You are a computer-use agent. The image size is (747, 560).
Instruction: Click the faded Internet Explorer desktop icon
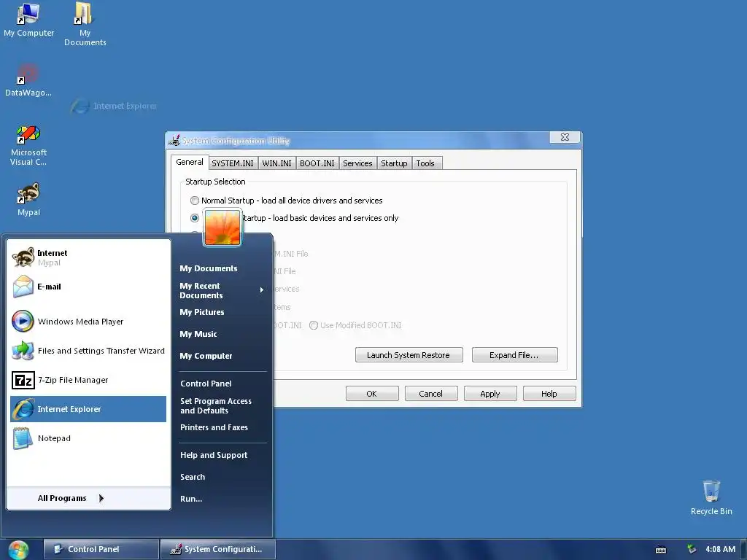coord(113,106)
